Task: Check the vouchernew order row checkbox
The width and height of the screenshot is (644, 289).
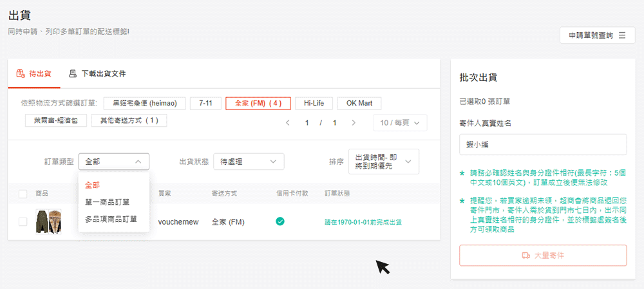Action: [x=23, y=222]
